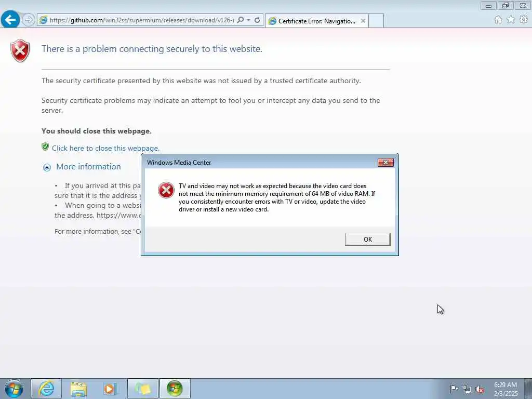Click the Home icon in the browser toolbar
This screenshot has height=399, width=532.
click(498, 20)
